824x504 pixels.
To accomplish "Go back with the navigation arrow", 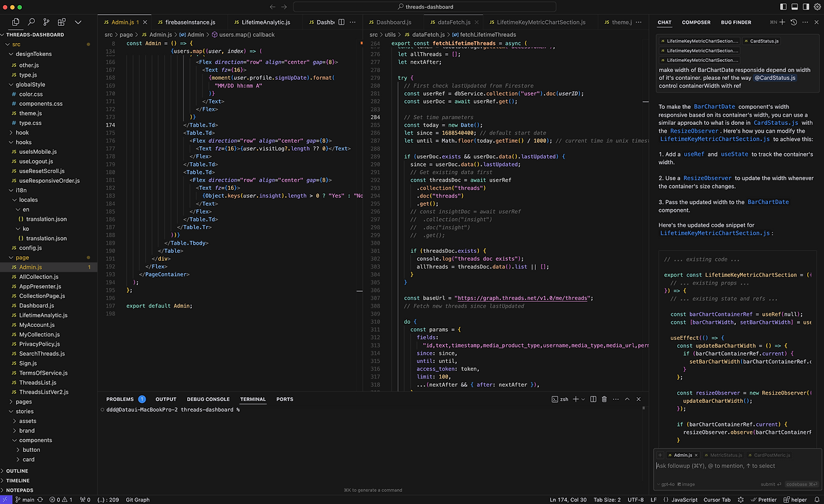I will [273, 6].
